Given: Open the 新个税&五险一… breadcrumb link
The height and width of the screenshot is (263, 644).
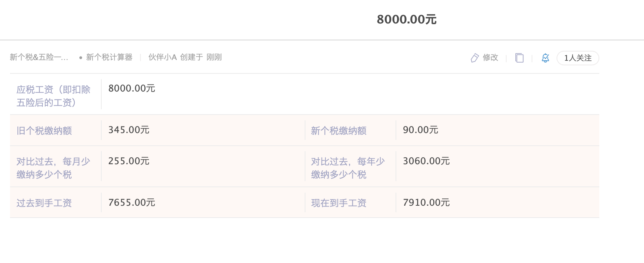Looking at the screenshot, I should (x=39, y=57).
